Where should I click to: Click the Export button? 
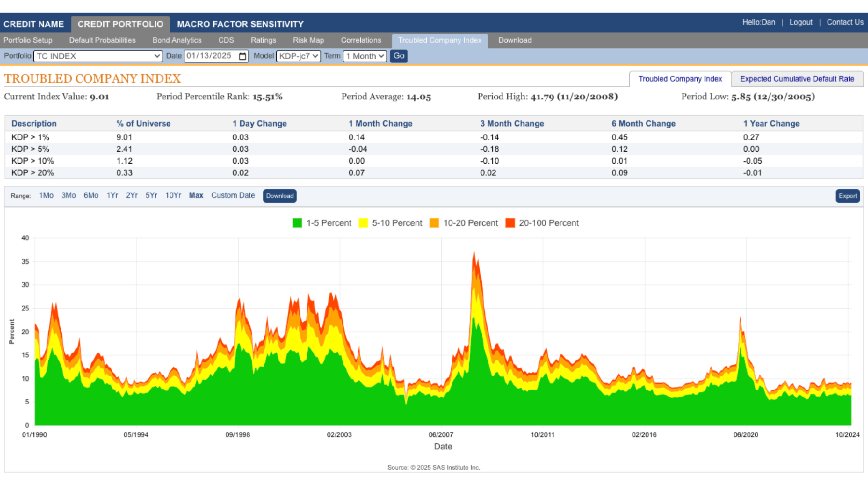point(847,196)
